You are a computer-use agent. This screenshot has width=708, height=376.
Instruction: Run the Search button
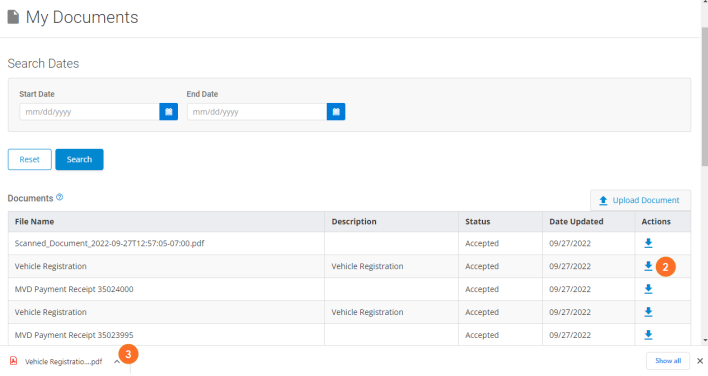(79, 159)
